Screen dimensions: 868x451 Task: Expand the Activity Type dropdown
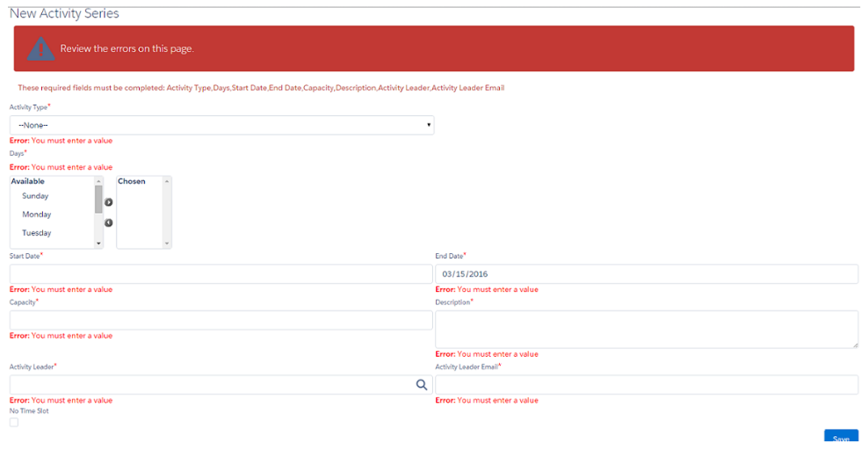(221, 126)
